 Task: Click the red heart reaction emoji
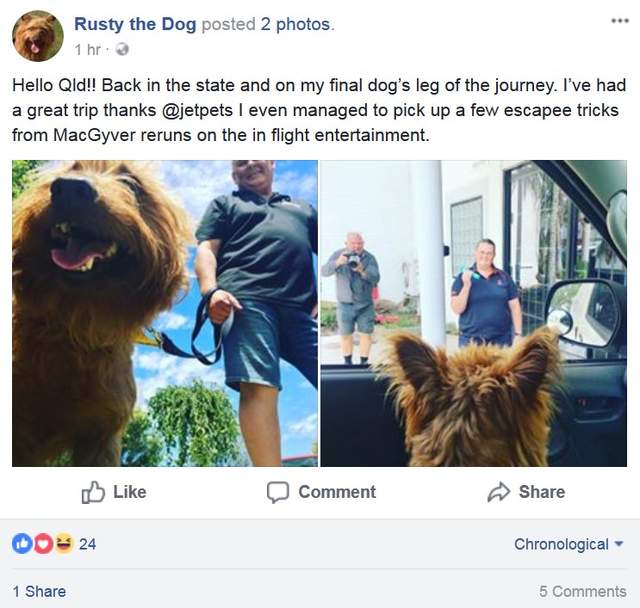42,544
